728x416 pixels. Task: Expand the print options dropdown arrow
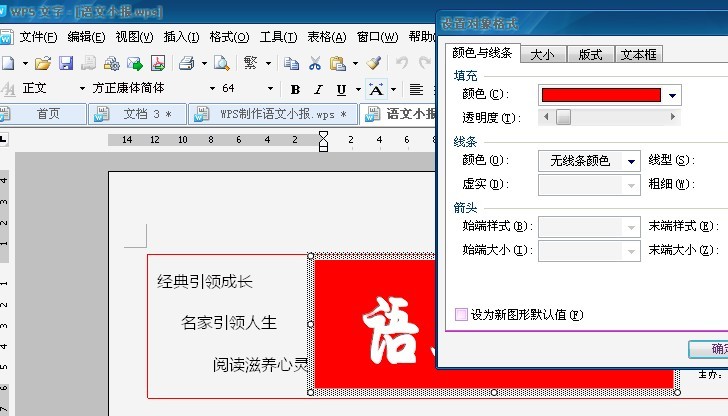204,63
